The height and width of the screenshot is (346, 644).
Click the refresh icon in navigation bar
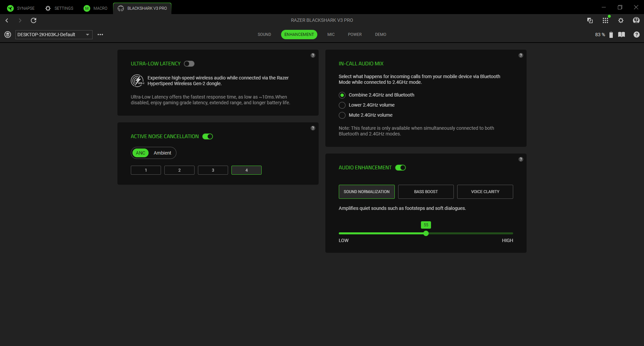(x=34, y=20)
